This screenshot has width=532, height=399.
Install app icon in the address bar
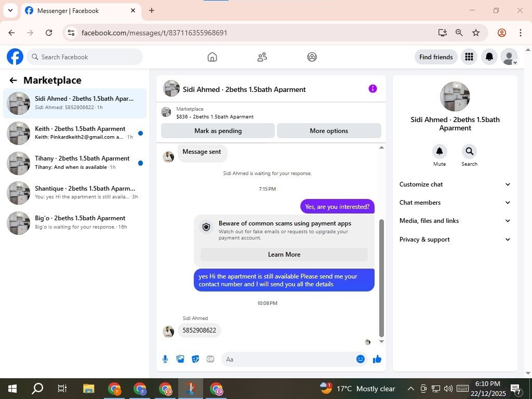coord(442,33)
